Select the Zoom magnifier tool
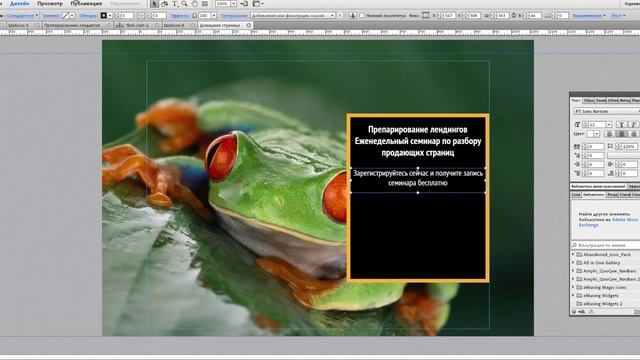Viewport: 640px width, 360px height. tap(184, 4)
